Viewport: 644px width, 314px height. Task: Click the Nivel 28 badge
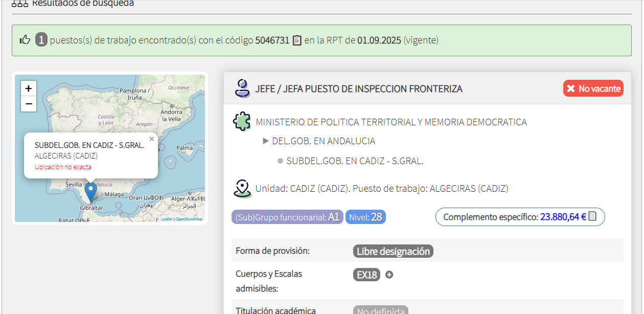365,217
